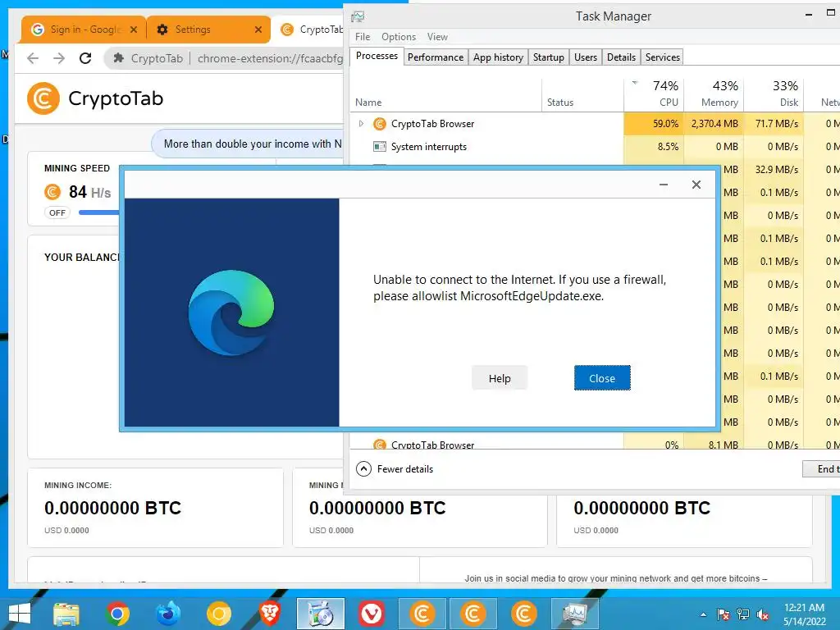Open the Task Manager Options menu
Viewport: 840px width, 630px height.
[x=399, y=37]
